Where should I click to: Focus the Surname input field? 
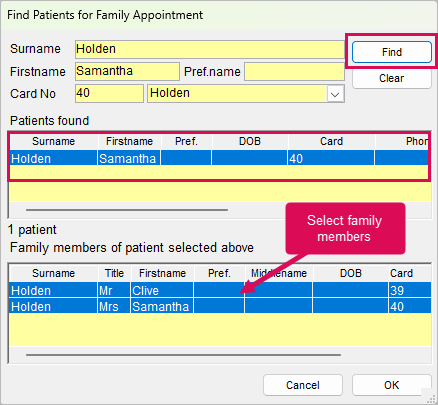(x=210, y=49)
